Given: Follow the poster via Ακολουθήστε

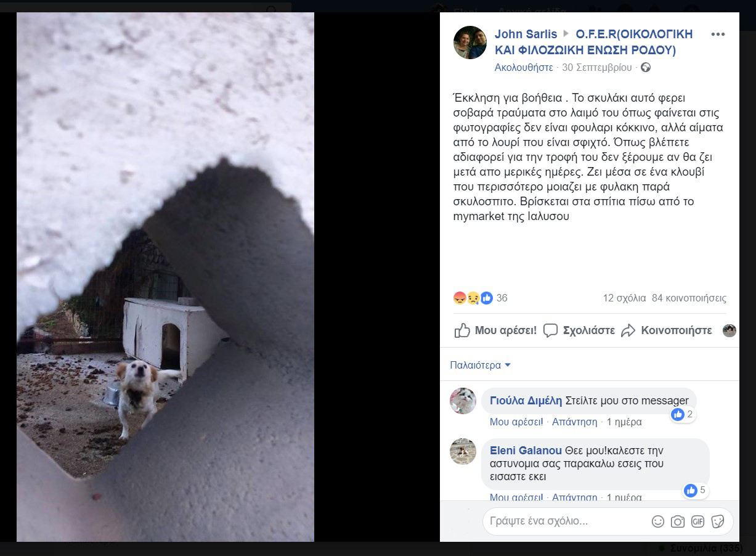Looking at the screenshot, I should (524, 68).
